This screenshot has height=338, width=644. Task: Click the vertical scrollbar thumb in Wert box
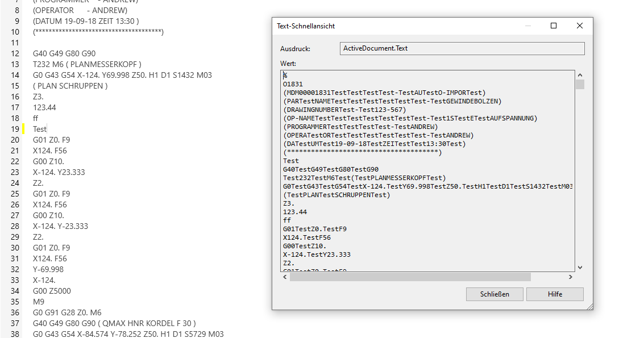click(580, 85)
